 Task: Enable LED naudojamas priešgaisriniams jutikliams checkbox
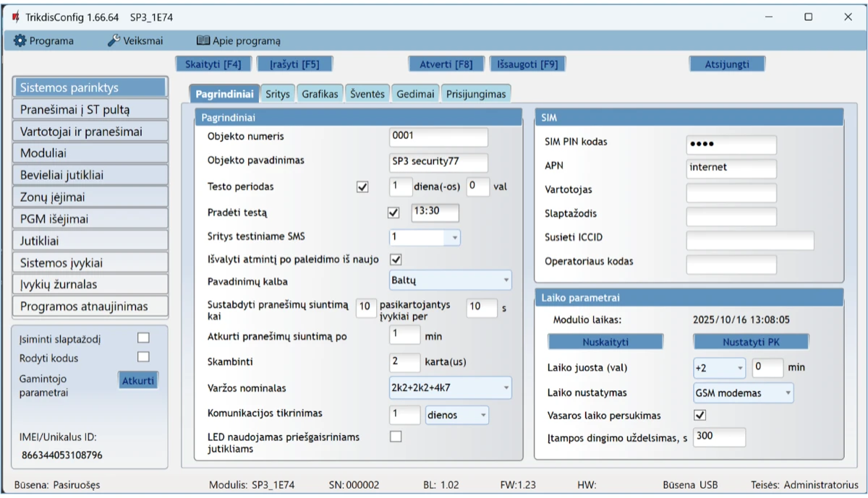click(395, 437)
